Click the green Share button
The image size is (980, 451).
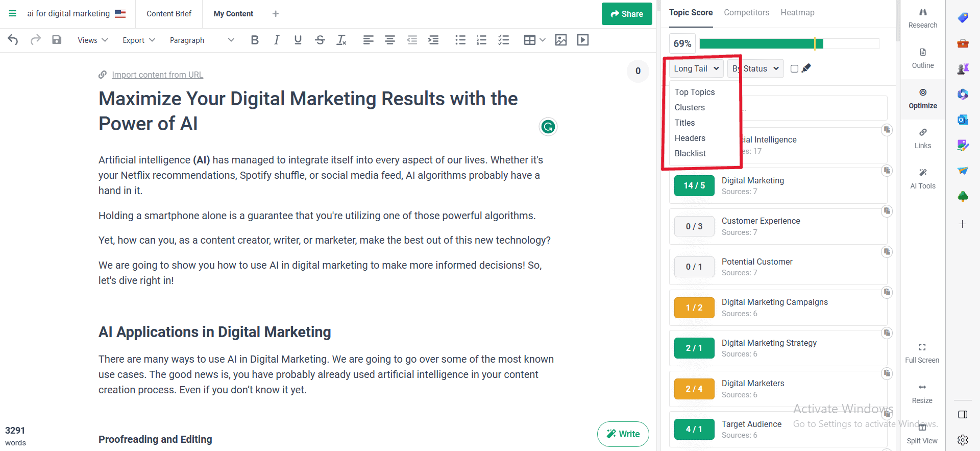627,14
